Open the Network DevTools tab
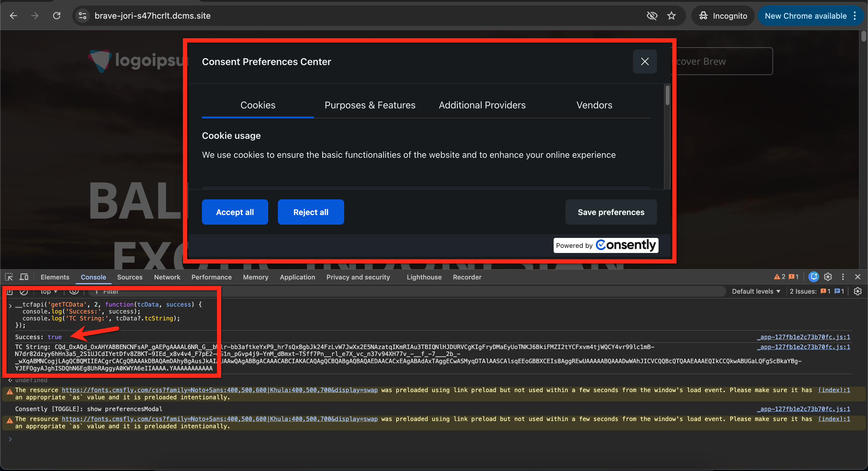868x471 pixels. (167, 277)
